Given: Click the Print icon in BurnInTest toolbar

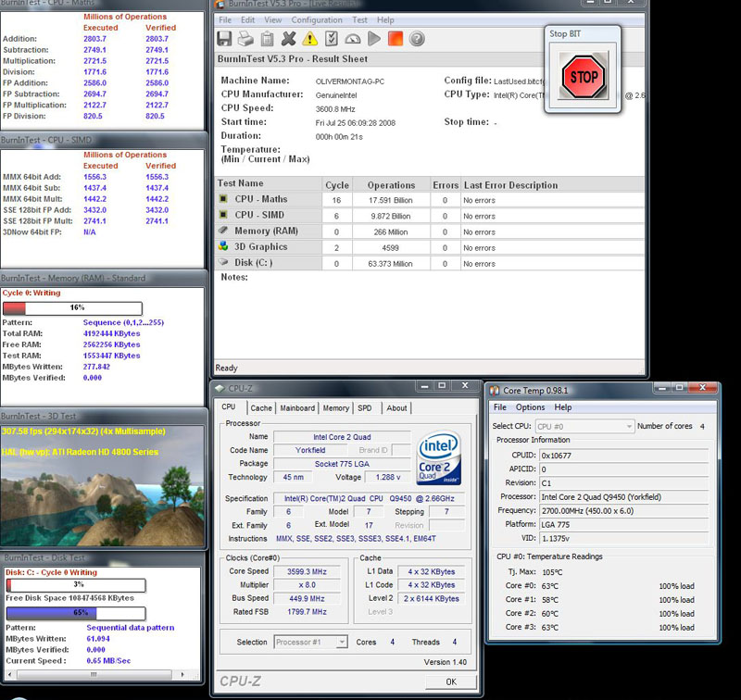Looking at the screenshot, I should click(x=245, y=39).
